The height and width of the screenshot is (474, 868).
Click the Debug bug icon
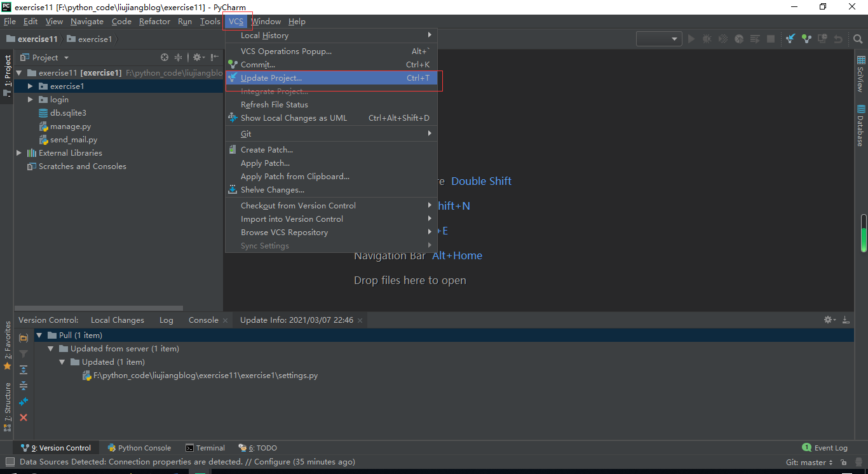tap(707, 39)
